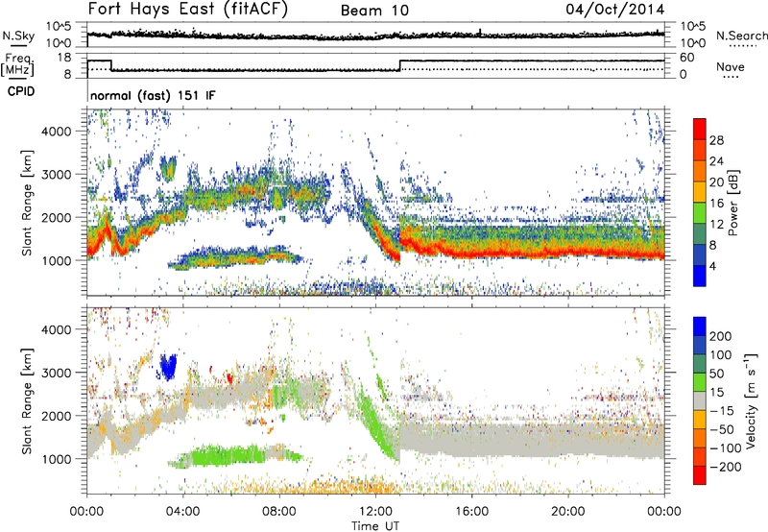Click the light green segment of the power colorbar
This screenshot has height=532, width=768.
tap(700, 213)
